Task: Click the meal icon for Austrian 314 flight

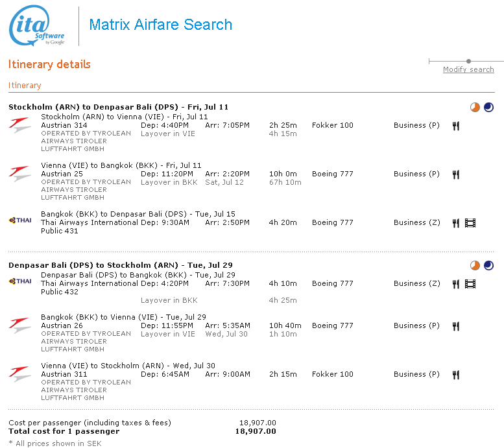Action: (x=456, y=126)
